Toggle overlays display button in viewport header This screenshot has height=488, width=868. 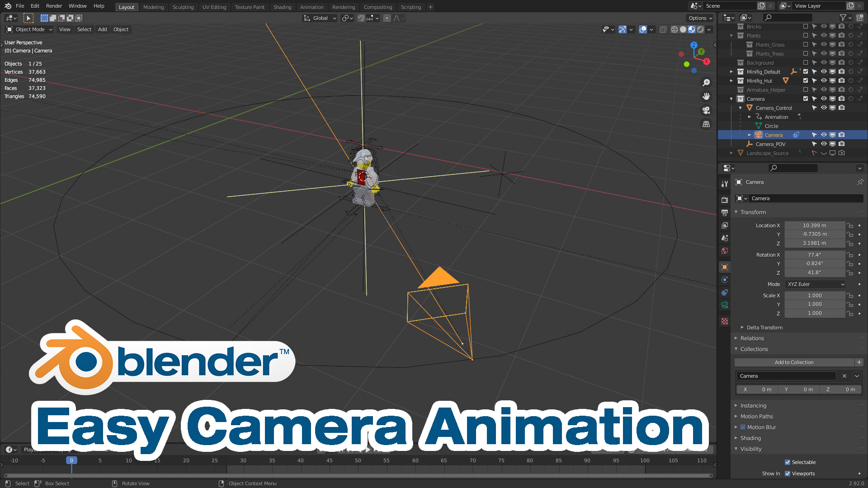pos(643,29)
